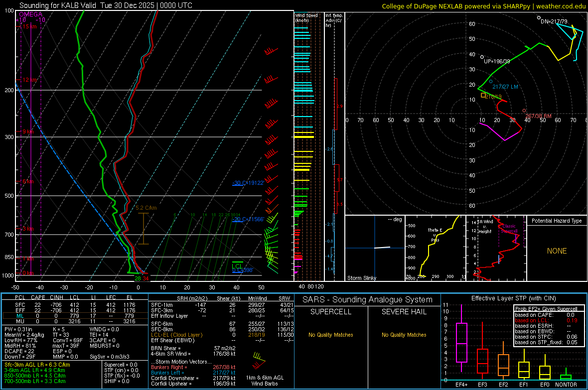Screen dimensions: 588x390
Task: Click the 'Sfc-3km AGL LR = 6.3 C/km' line
Action: 37,365
